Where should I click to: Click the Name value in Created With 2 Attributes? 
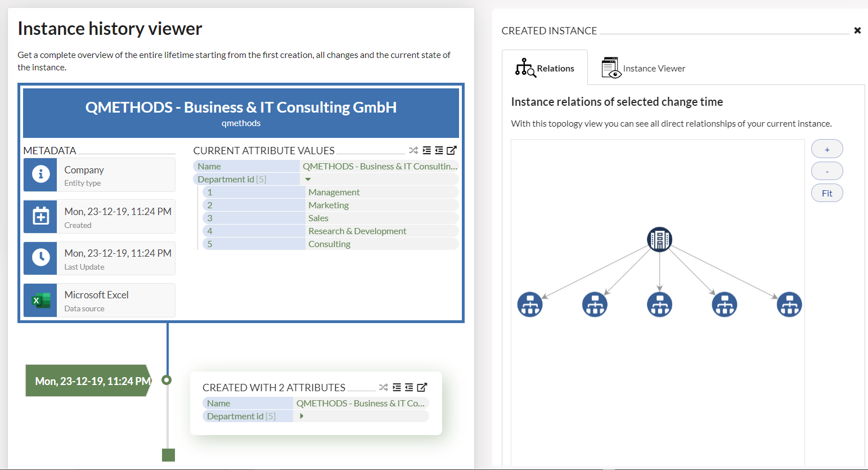pos(361,404)
